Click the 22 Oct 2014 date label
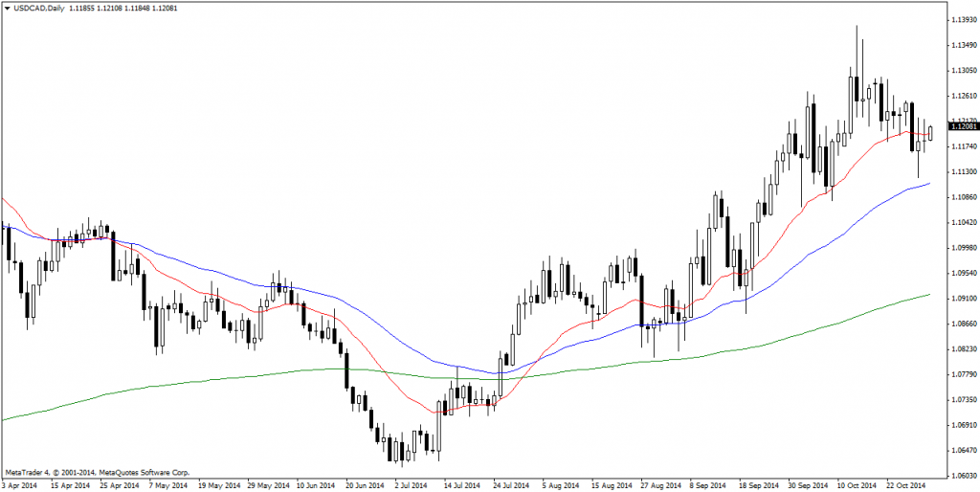980x492 pixels. 907,485
